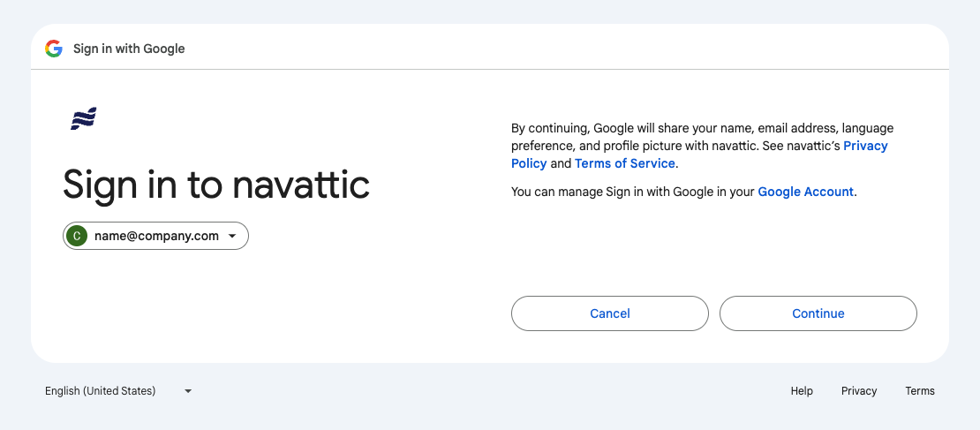Click the language selector's dropdown arrow
The width and height of the screenshot is (980, 430).
(x=188, y=391)
